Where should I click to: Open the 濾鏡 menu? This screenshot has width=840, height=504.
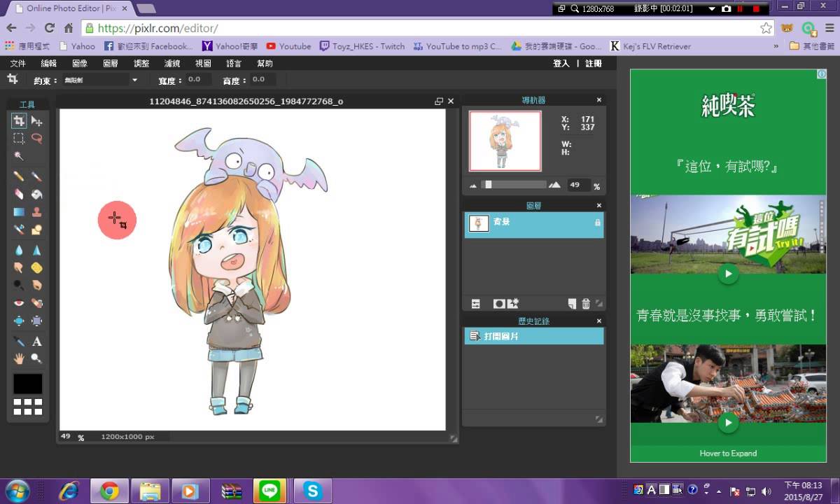[x=172, y=63]
